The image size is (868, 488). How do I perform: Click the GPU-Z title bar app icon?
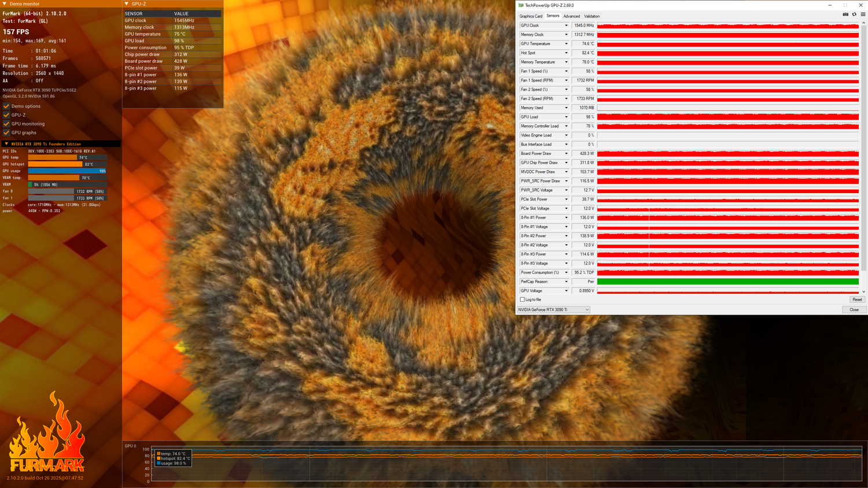point(521,5)
